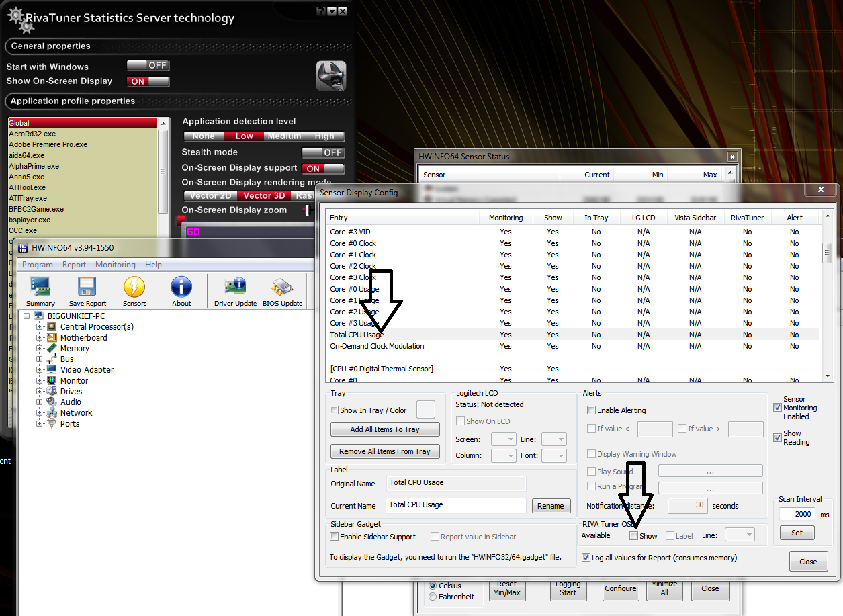Click the On-Screen Display zoom slider
The width and height of the screenshot is (843, 616).
pyautogui.click(x=307, y=210)
